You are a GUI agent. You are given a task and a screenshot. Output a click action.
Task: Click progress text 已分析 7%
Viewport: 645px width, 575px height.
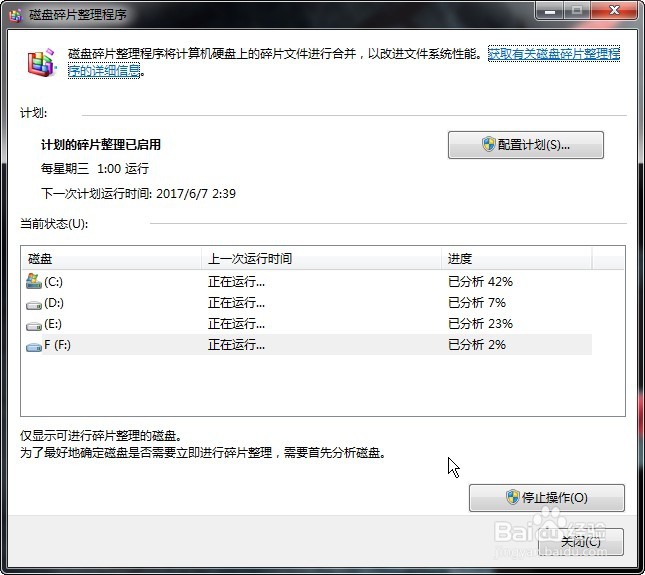point(477,303)
